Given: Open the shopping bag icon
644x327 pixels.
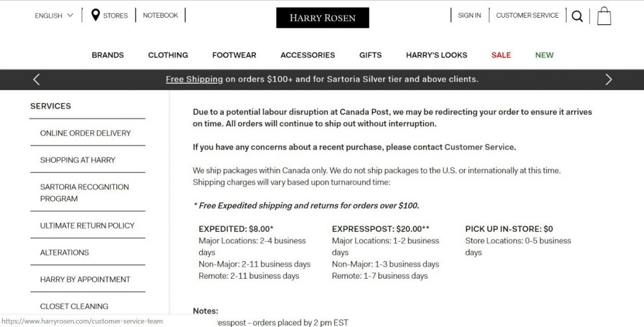Looking at the screenshot, I should 604,16.
